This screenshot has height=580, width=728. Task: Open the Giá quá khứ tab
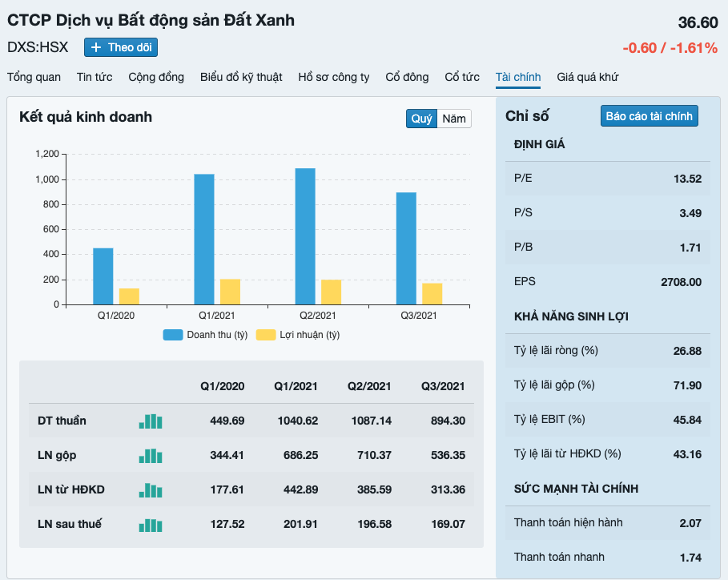587,77
